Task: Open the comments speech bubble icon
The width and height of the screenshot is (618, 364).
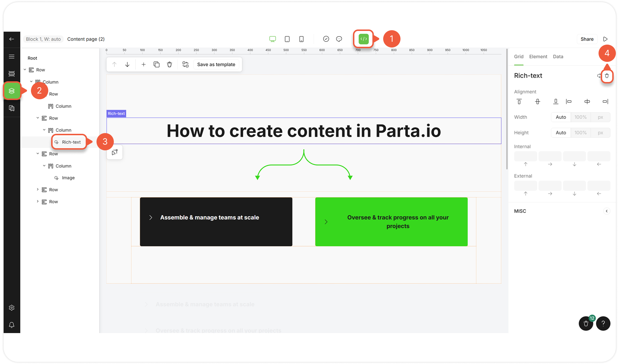Action: (x=339, y=39)
